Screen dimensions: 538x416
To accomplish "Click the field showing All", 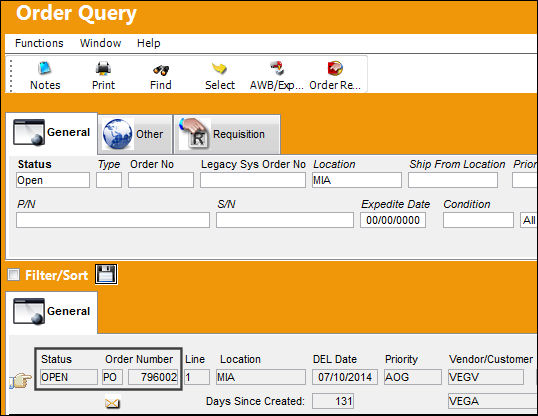I will (529, 220).
